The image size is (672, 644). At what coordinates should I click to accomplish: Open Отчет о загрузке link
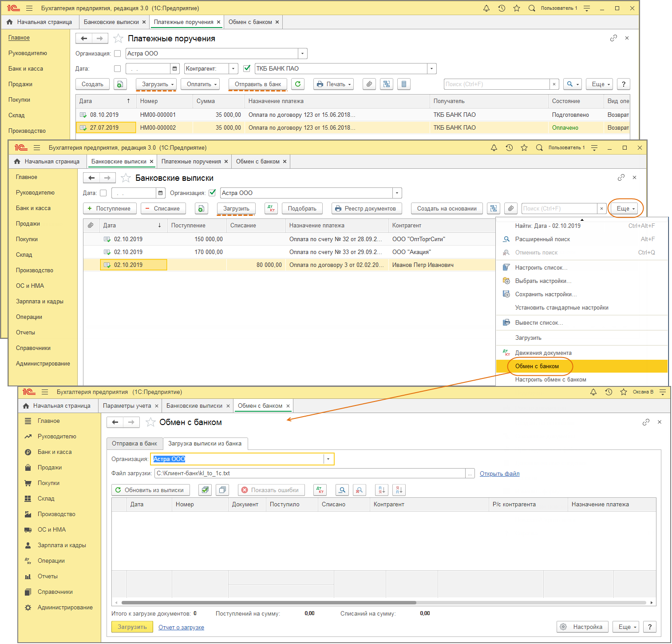tap(181, 627)
